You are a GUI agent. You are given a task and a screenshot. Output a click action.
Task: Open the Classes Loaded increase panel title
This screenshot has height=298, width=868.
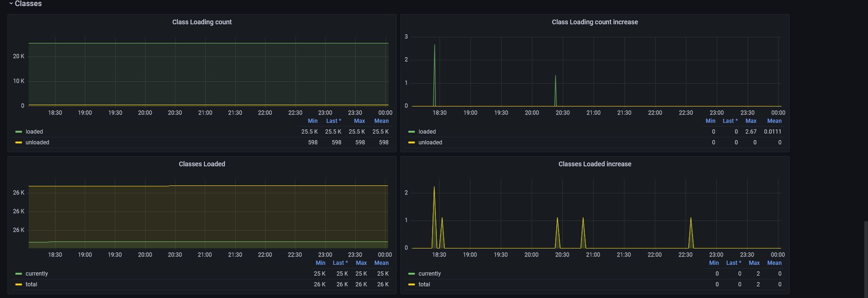[595, 164]
